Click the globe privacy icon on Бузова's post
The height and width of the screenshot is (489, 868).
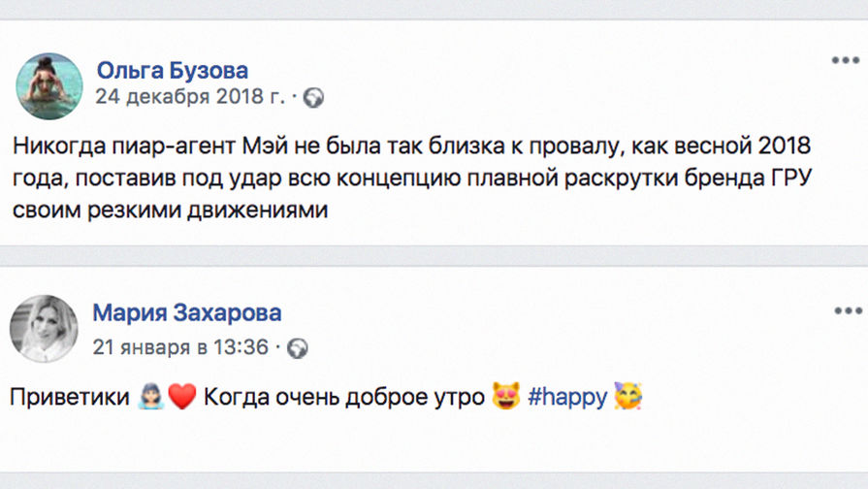point(313,98)
